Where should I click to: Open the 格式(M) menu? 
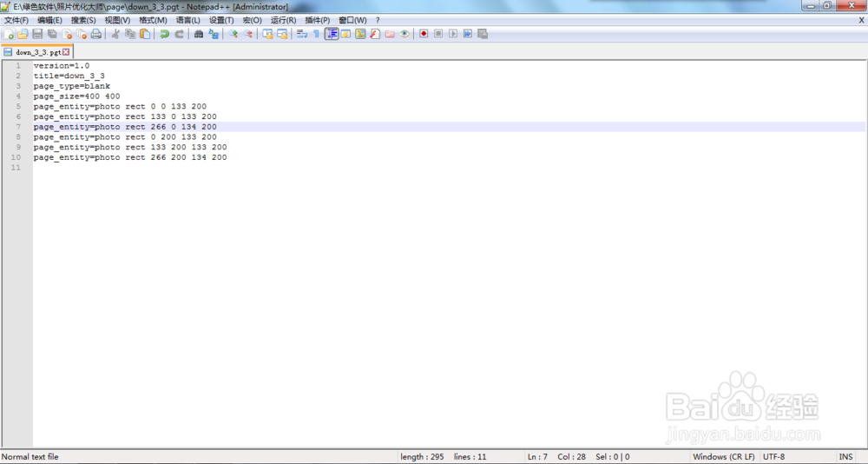click(x=154, y=20)
